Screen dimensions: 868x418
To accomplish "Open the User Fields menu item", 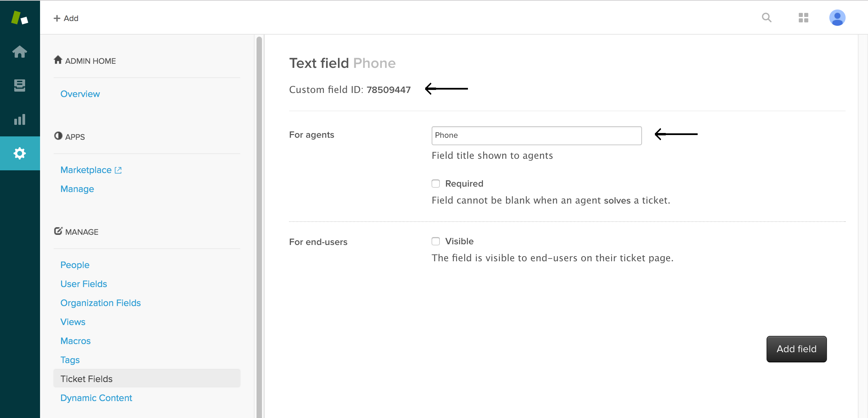I will (x=83, y=284).
